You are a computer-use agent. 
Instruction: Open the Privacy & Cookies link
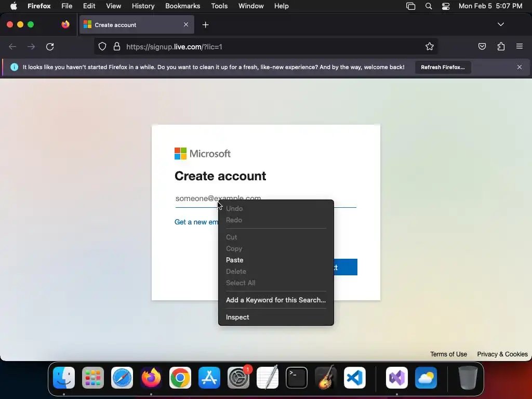pyautogui.click(x=502, y=354)
